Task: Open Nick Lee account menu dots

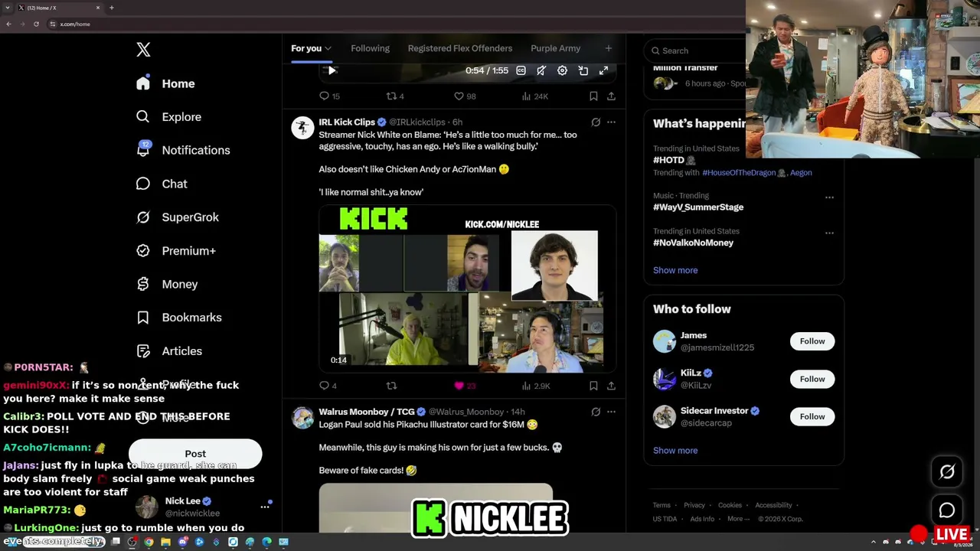Action: [x=265, y=507]
